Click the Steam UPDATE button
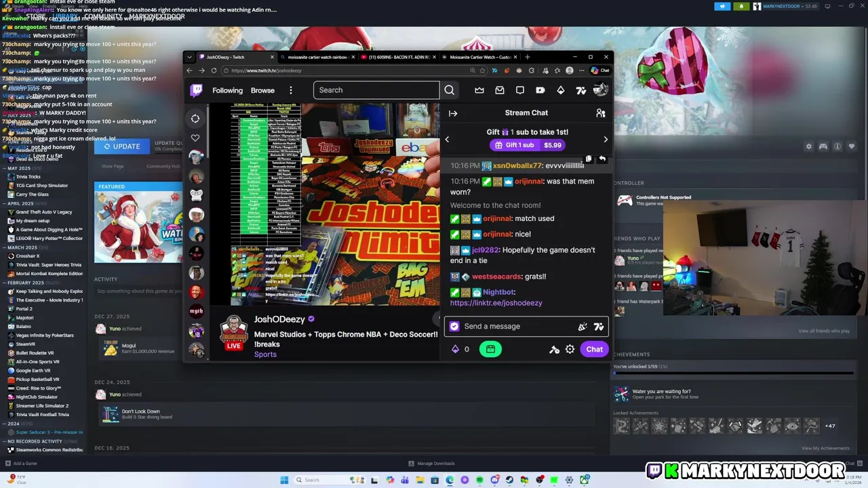The height and width of the screenshot is (488, 868). point(122,146)
